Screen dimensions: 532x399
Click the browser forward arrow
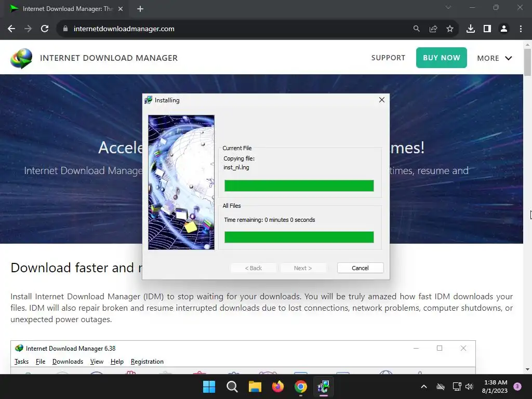[x=28, y=29]
